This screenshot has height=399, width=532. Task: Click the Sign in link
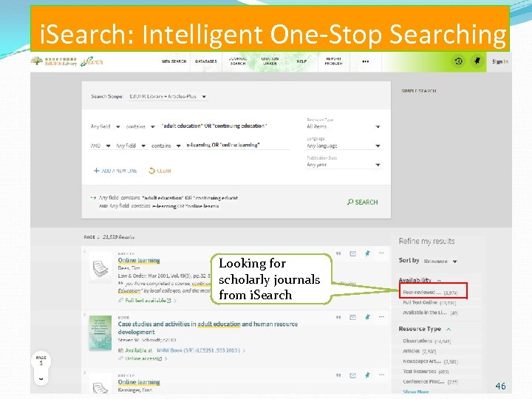[x=500, y=61]
